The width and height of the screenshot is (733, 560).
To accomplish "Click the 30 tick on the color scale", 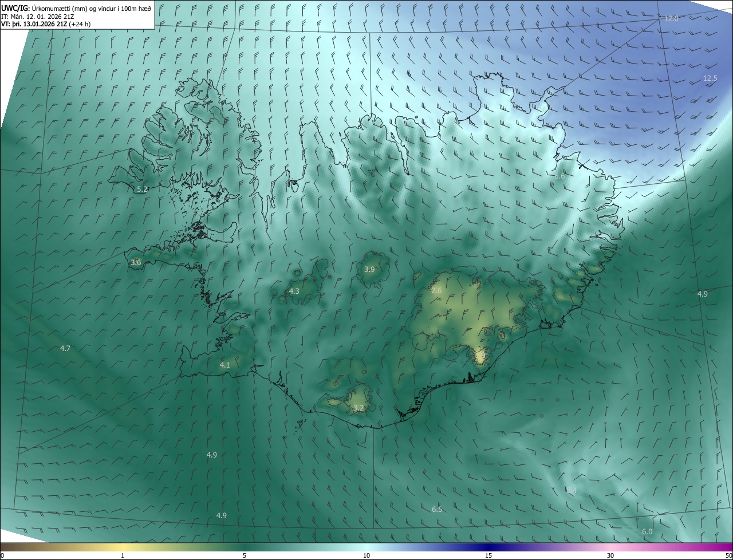I will 610,555.
